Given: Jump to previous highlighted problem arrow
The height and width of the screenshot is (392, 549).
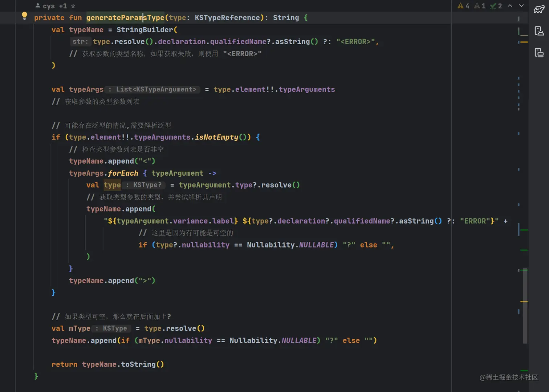Looking at the screenshot, I should coord(510,6).
